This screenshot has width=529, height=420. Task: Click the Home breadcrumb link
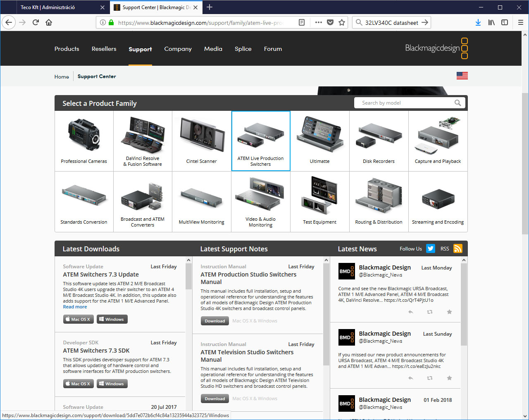click(x=62, y=76)
